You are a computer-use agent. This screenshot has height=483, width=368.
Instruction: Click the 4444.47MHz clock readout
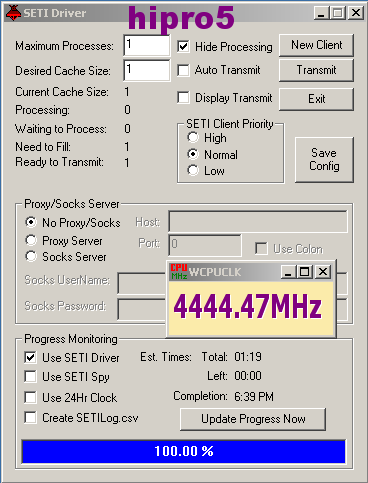point(248,307)
